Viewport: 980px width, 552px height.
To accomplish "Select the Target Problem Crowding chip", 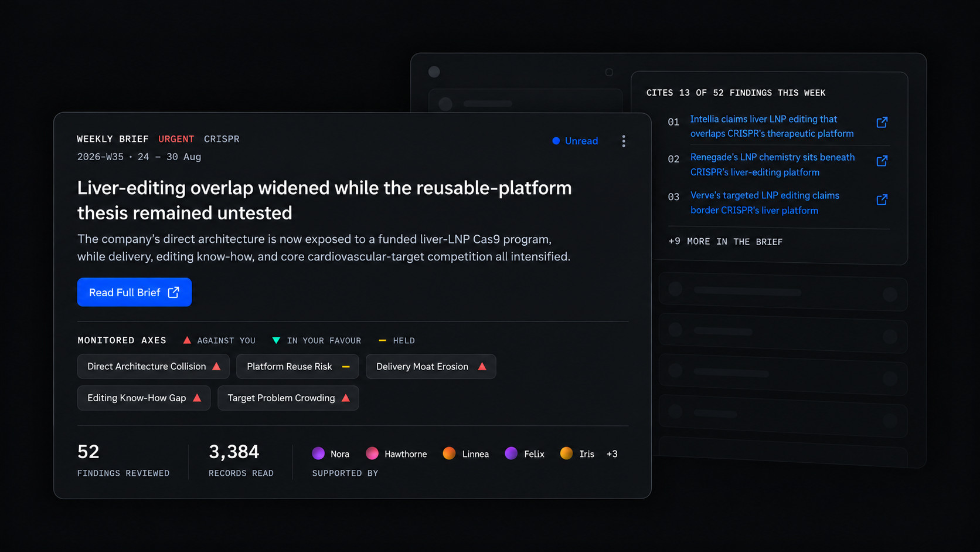I will (x=288, y=398).
